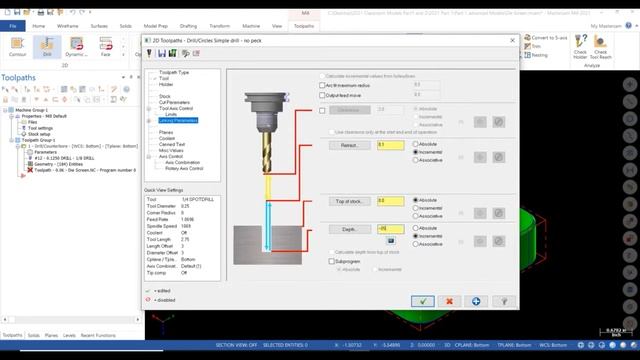Click the Save icon in quick access toolbar
The image size is (640, 360).
[17, 12]
